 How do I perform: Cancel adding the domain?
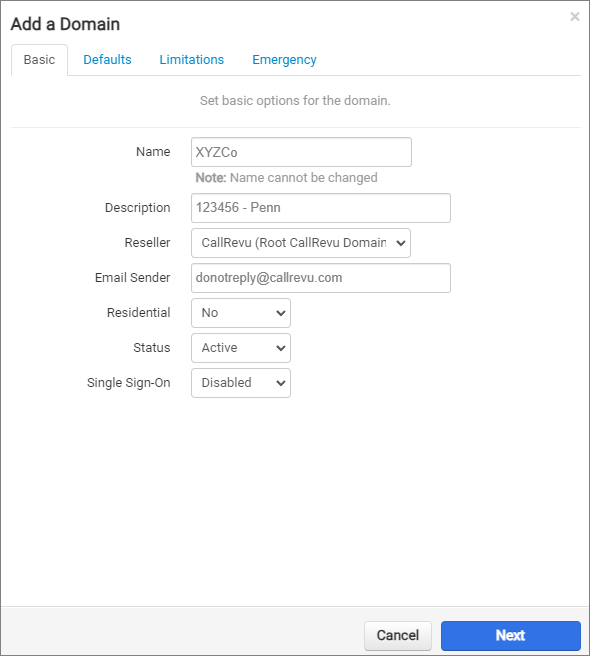tap(398, 636)
